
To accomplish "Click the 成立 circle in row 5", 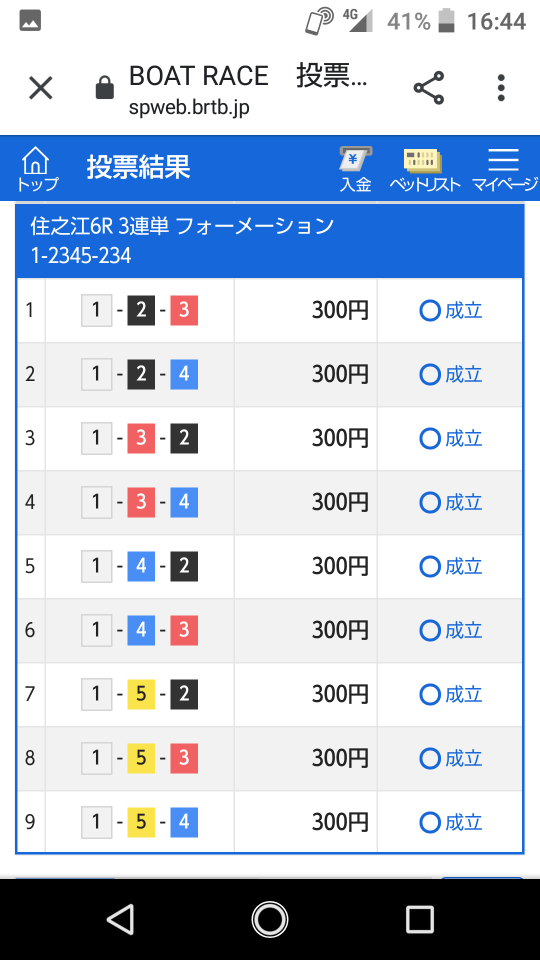I will pyautogui.click(x=430, y=566).
